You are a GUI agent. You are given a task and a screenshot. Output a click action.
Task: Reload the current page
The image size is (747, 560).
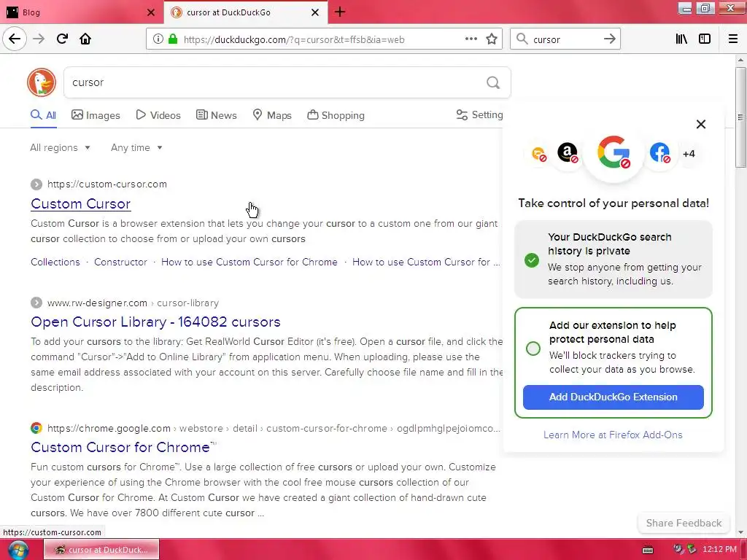(x=62, y=39)
